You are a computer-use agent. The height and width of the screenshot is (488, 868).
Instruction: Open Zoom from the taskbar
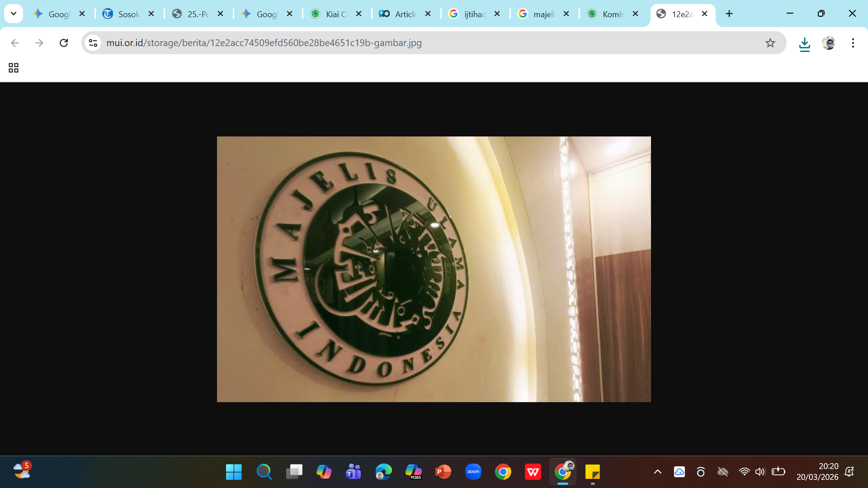473,472
